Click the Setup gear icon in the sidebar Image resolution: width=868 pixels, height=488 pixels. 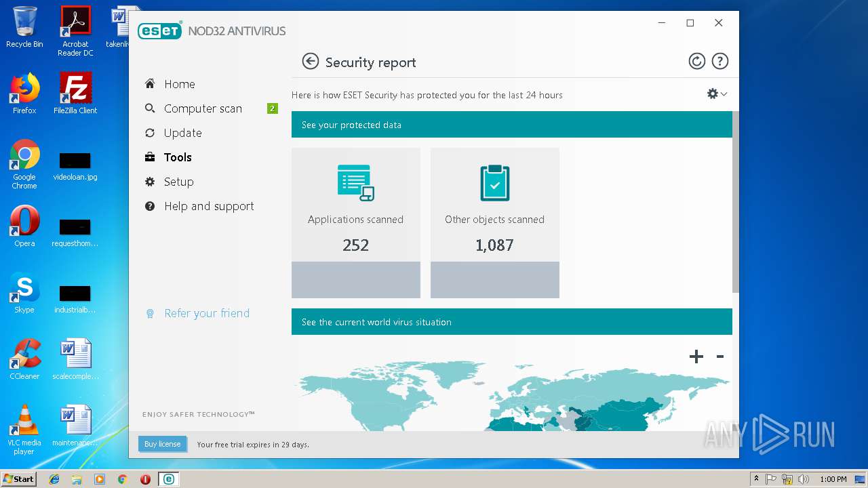(x=150, y=182)
